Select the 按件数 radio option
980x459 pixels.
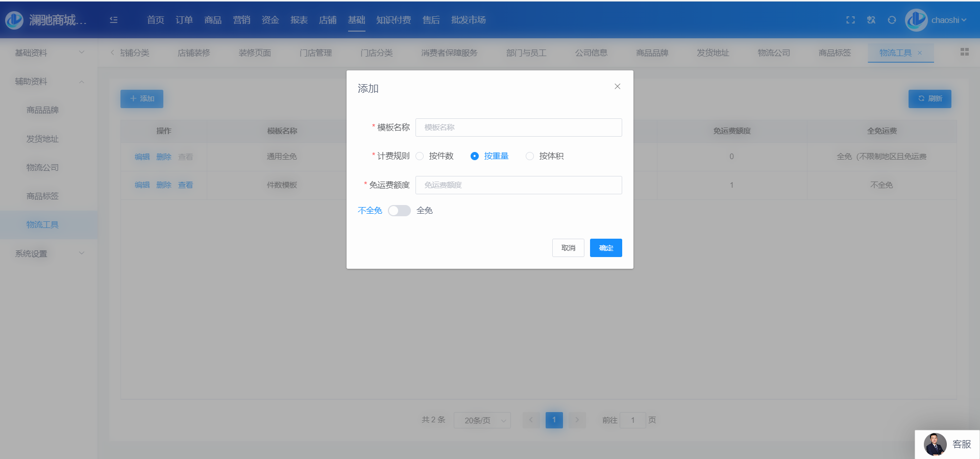(x=420, y=156)
